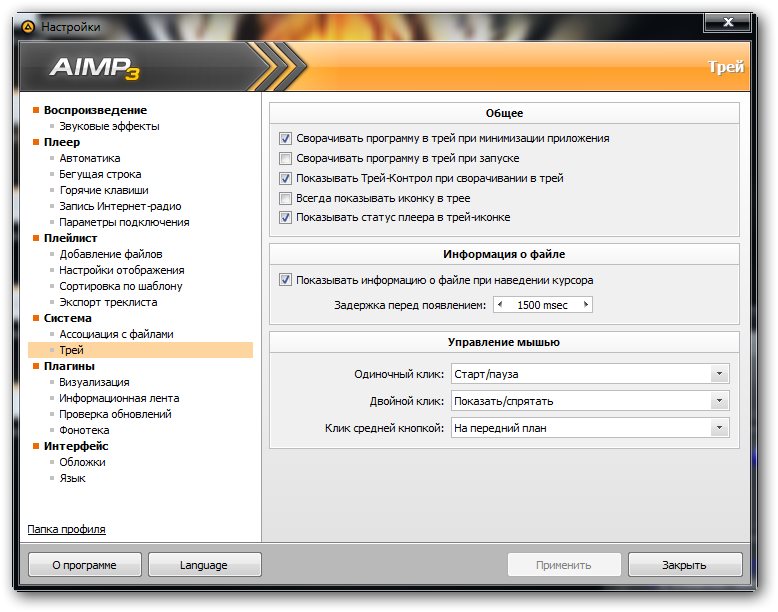Screen dimensions: 778x612
Task: Toggle show file info on cursor hover
Action: 285,280
